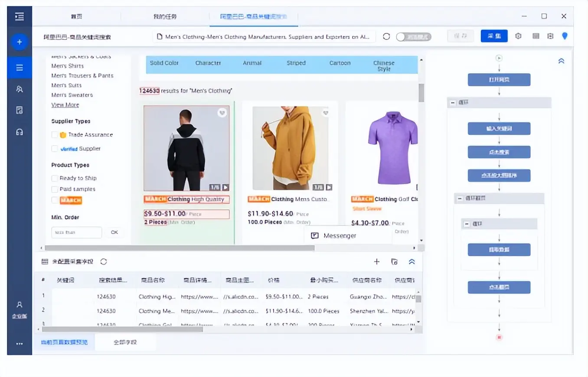588x377 pixels.
Task: Tick the Paid samples checkbox
Action: coord(55,189)
